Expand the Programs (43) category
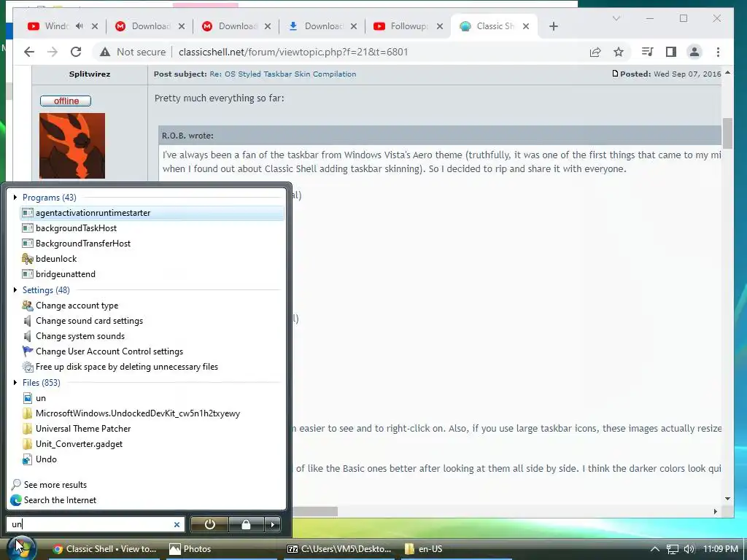Image resolution: width=747 pixels, height=560 pixels. [x=15, y=197]
